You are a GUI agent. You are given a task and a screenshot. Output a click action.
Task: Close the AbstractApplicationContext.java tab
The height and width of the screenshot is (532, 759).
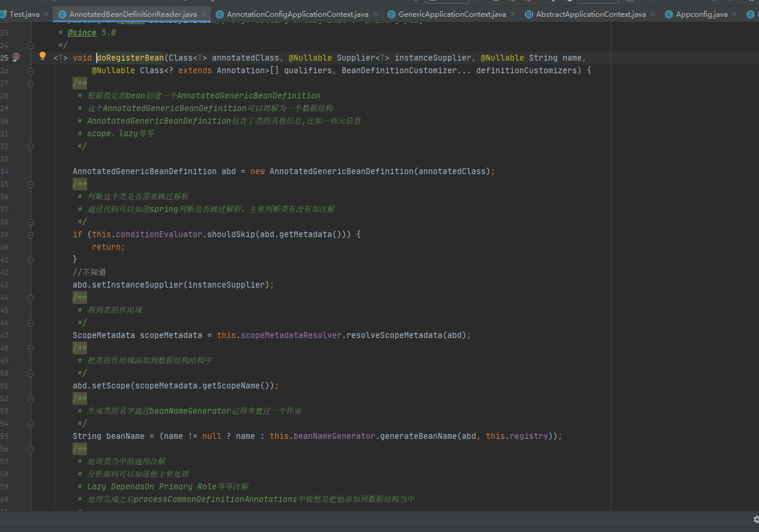652,14
